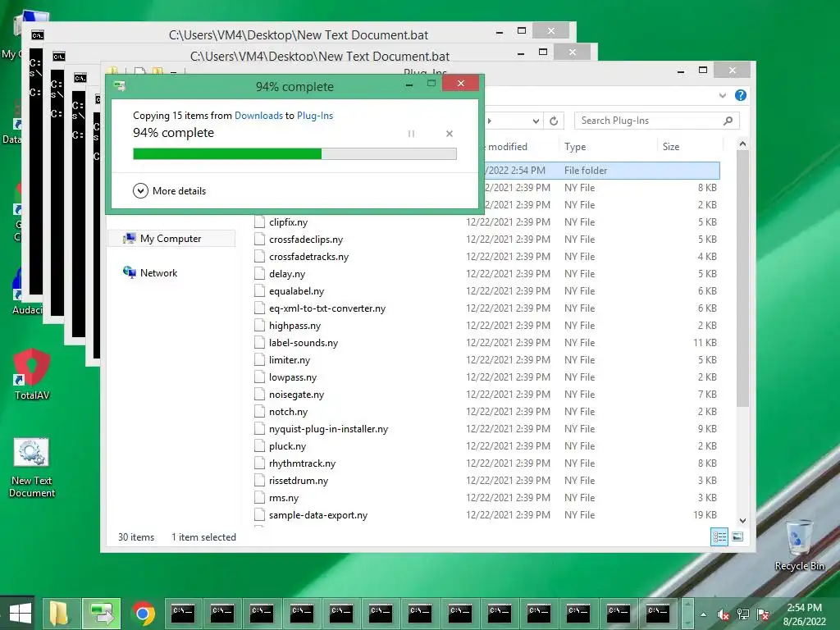Cancel the copy with the small X
This screenshot has width=840, height=630.
tap(450, 134)
